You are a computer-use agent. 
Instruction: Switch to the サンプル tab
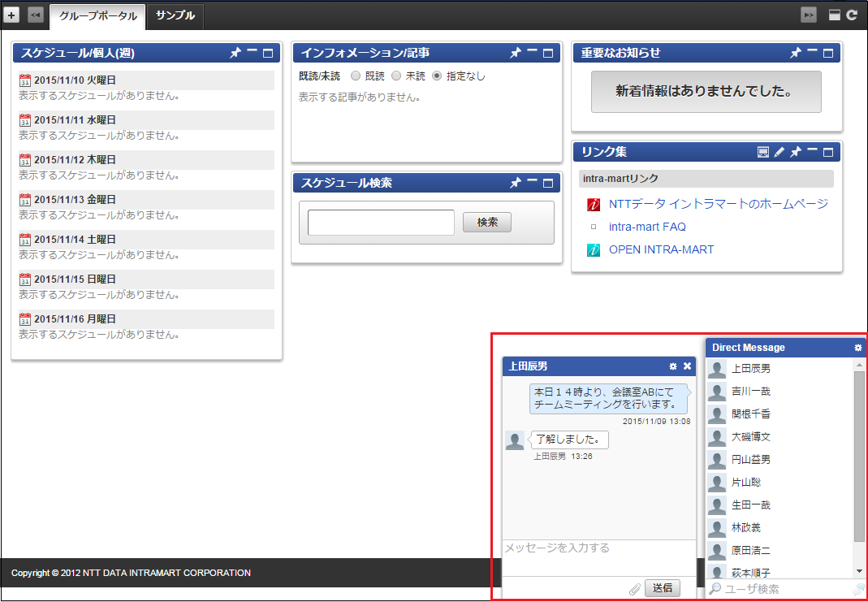[x=175, y=15]
